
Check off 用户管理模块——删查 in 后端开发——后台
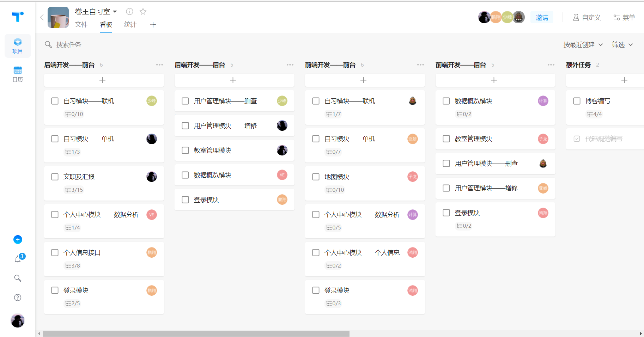click(x=186, y=101)
